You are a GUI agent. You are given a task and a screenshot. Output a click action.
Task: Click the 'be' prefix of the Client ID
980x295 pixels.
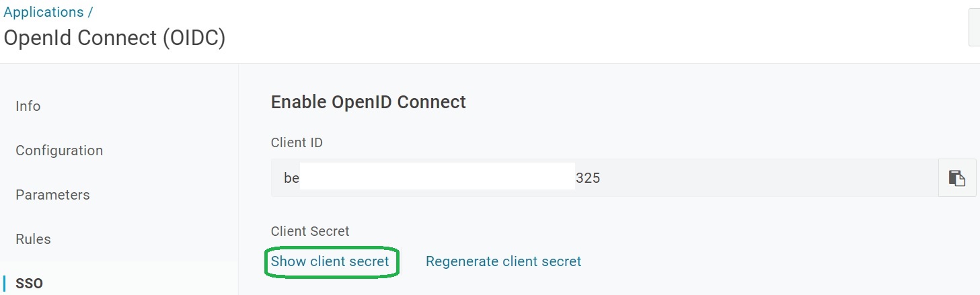point(291,179)
